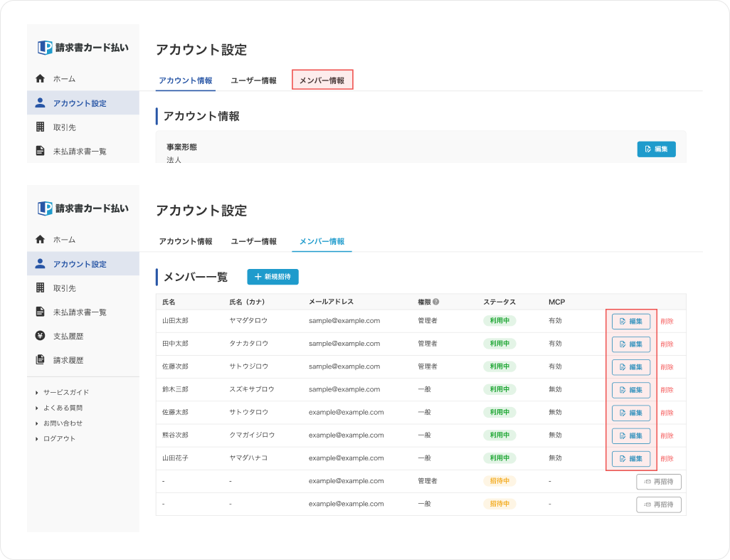The height and width of the screenshot is (560, 730).
Task: Click the blue 編集 button for 事業形態
Action: click(x=657, y=149)
